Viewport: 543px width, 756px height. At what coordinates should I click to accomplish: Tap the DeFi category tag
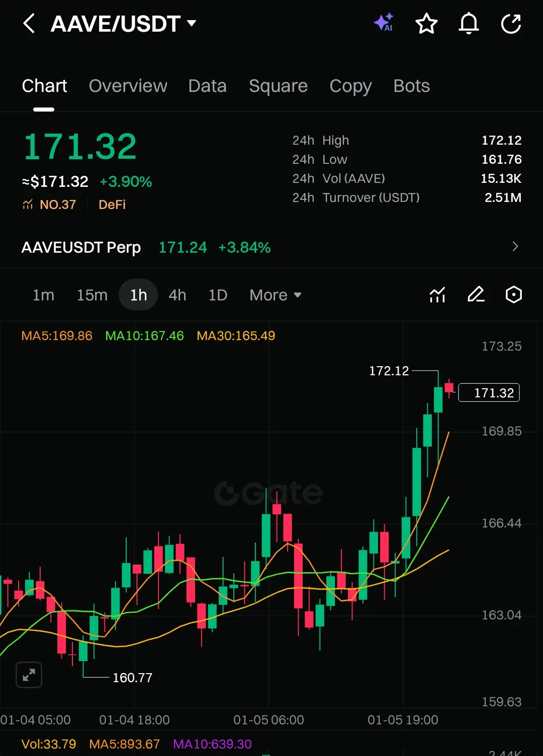[x=112, y=204]
